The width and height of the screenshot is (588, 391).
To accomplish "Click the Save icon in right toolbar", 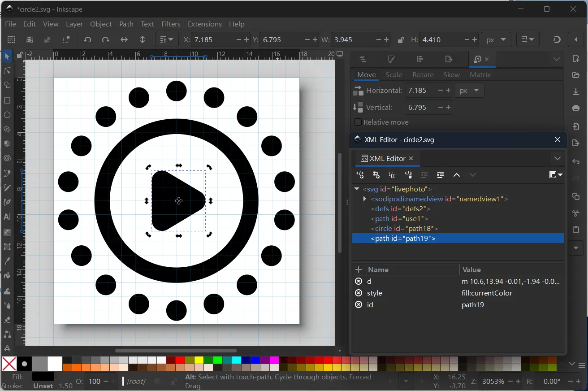I will pyautogui.click(x=576, y=91).
